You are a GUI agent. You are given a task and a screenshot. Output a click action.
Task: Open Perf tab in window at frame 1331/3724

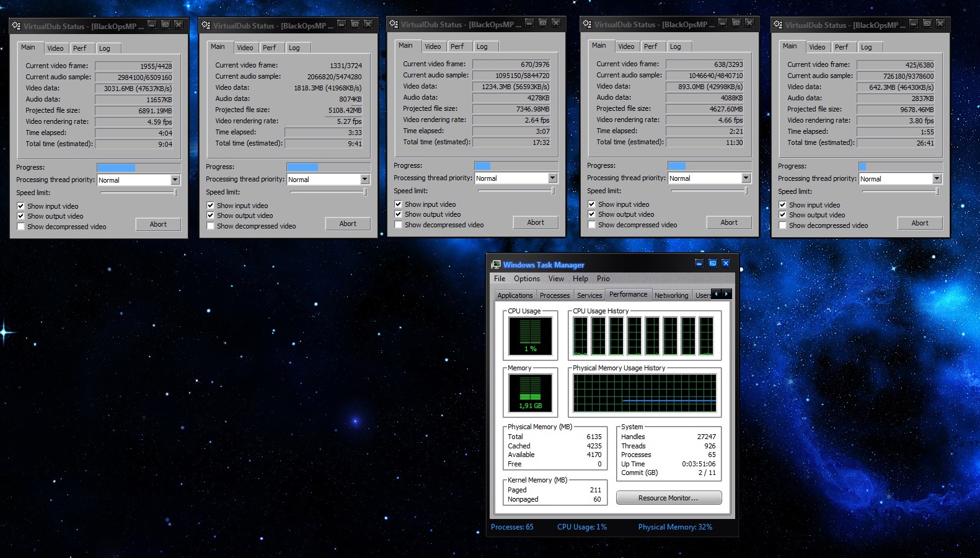pyautogui.click(x=269, y=48)
